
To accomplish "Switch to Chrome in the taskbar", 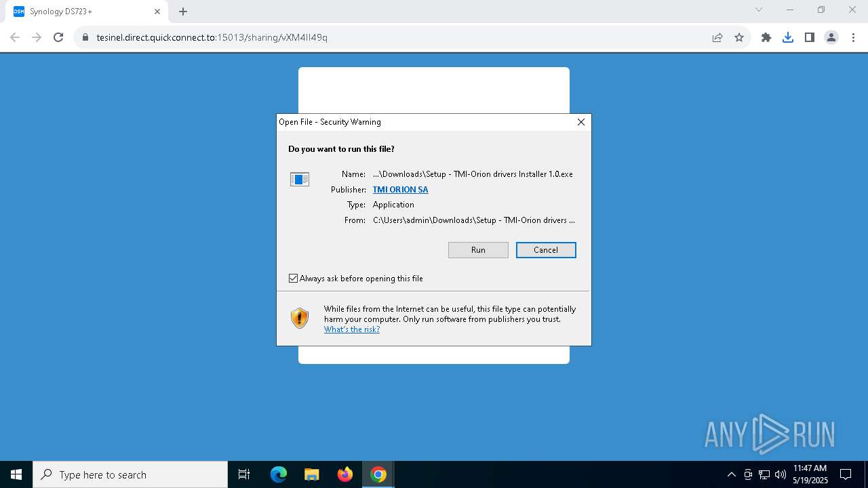I will point(378,474).
